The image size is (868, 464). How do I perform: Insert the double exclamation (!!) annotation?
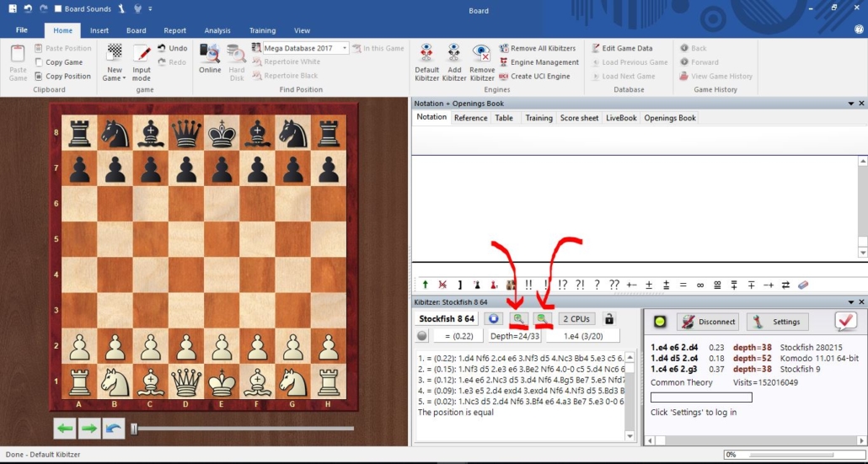(x=528, y=285)
